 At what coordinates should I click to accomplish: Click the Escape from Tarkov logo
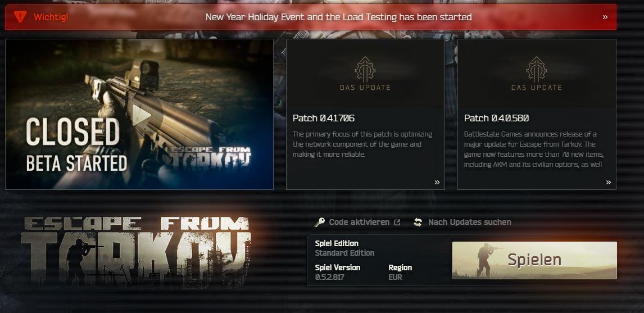click(x=135, y=251)
